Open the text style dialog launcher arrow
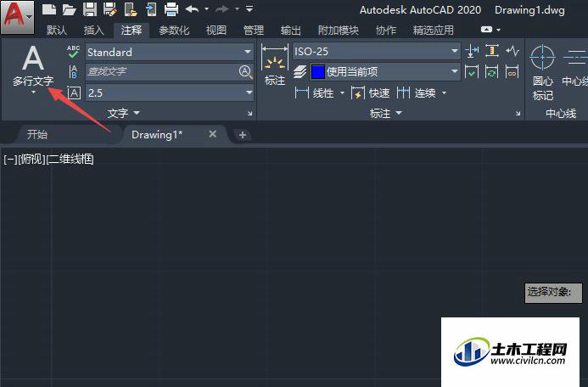Screen dimensions: 588x387 point(249,113)
